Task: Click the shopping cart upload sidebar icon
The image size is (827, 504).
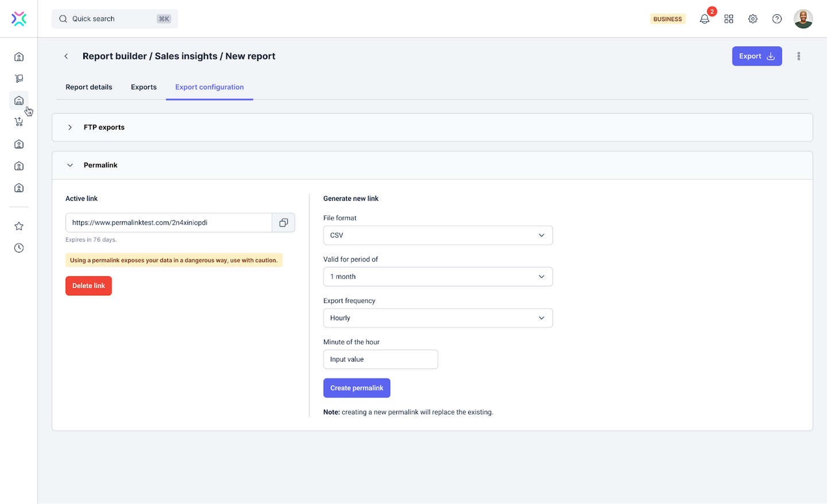Action: 19,122
